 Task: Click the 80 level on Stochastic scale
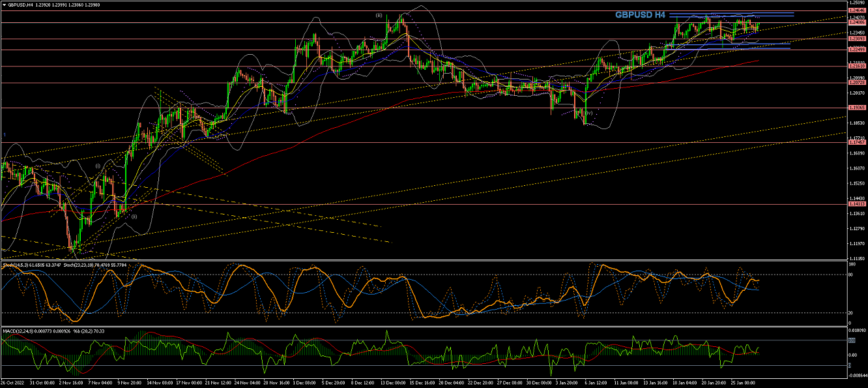(x=850, y=275)
